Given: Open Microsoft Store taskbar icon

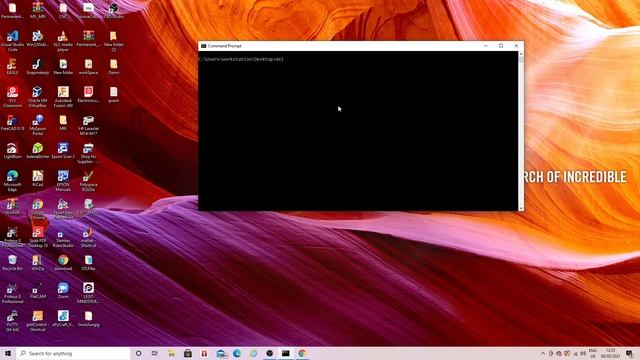Looking at the screenshot, I should (x=187, y=353).
